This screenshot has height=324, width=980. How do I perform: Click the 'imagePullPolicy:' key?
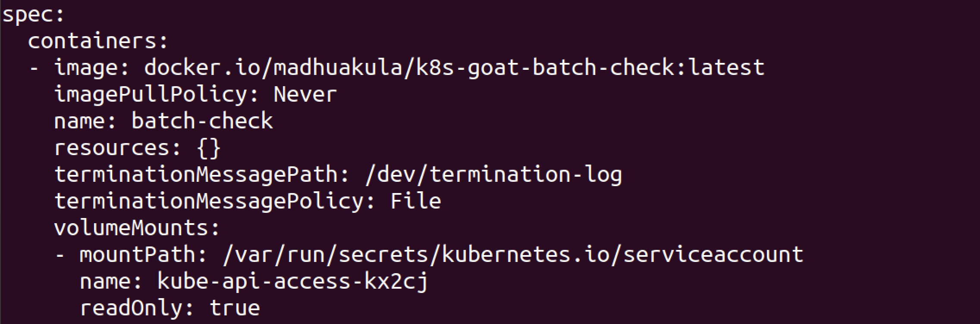point(157,95)
